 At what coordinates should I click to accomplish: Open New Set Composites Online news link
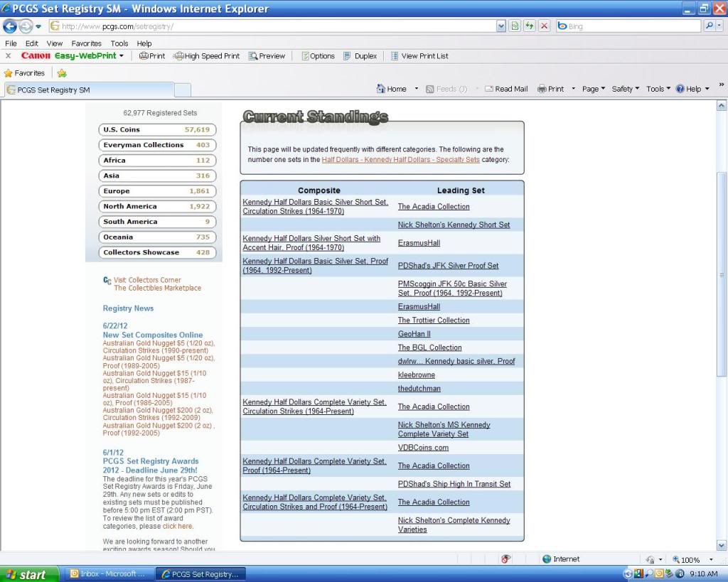click(153, 335)
